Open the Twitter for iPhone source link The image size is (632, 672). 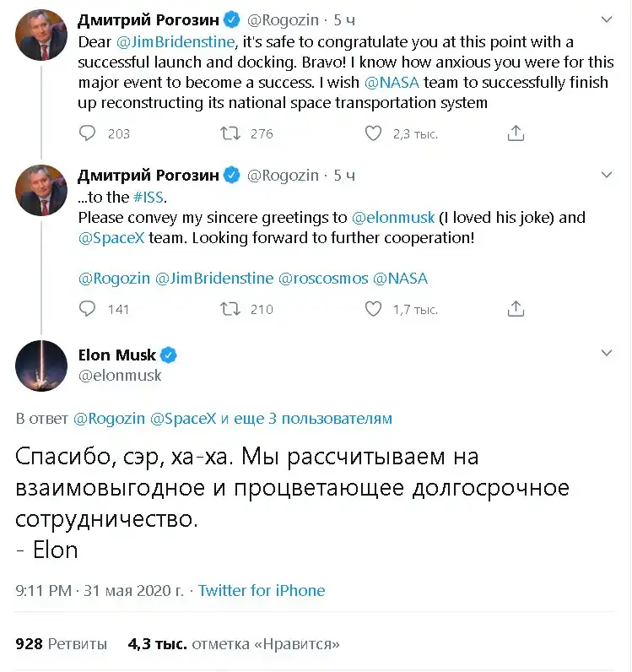pos(262,591)
